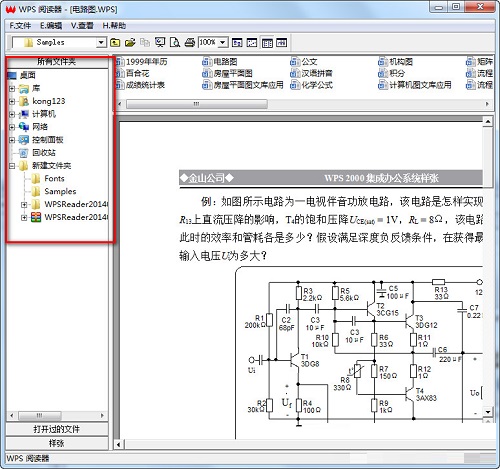Click the 100% zoom value field

pos(208,42)
